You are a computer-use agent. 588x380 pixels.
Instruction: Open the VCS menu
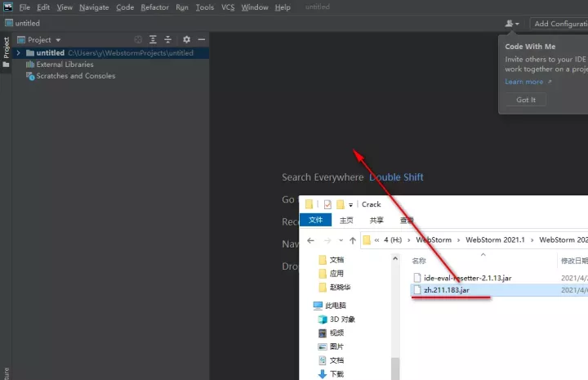click(x=228, y=7)
